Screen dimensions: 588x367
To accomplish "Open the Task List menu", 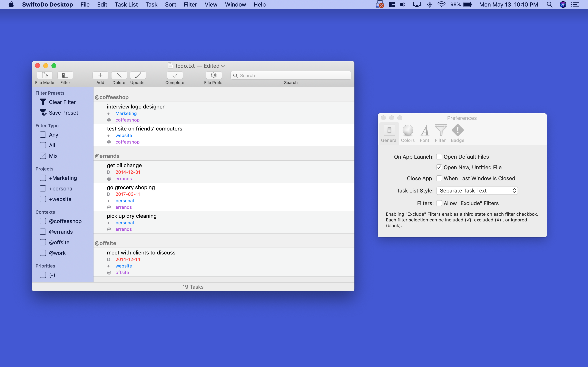I will [x=126, y=4].
